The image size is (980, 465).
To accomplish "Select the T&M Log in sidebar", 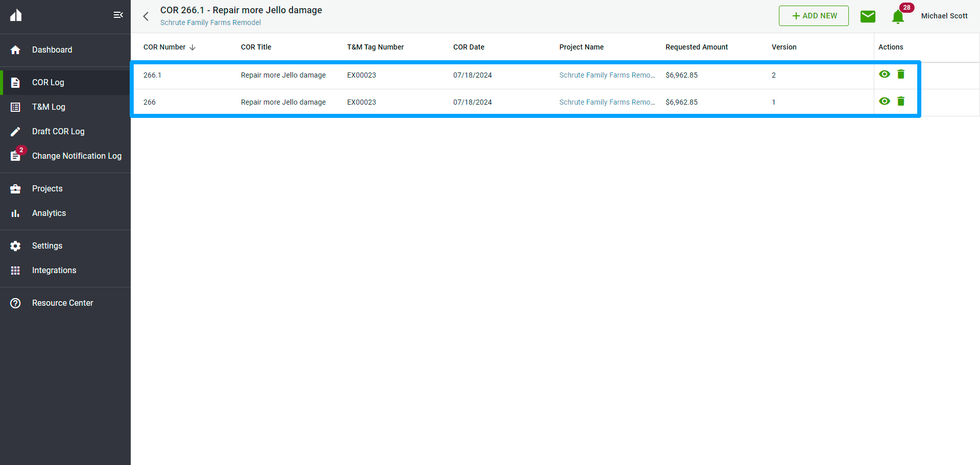I will pyautogui.click(x=48, y=107).
